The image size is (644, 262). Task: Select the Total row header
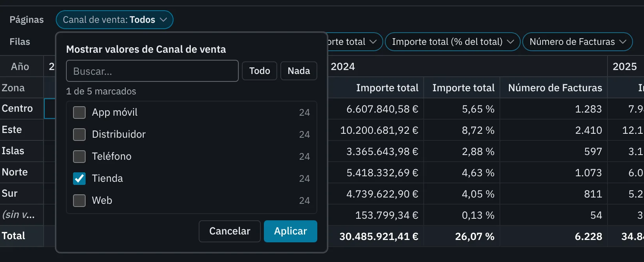point(22,236)
